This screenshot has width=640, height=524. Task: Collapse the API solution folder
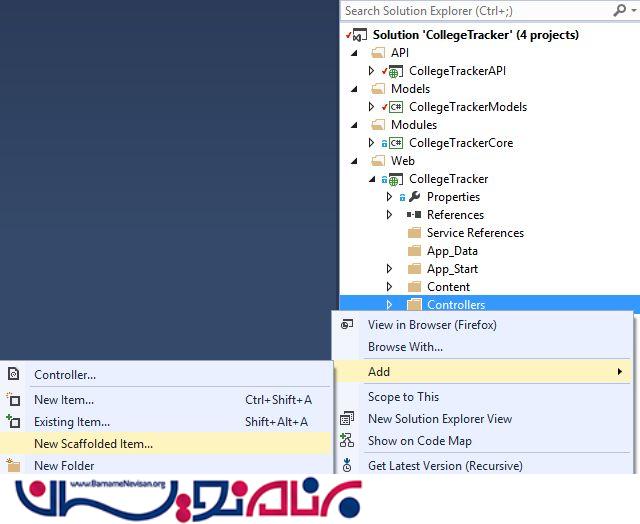coord(355,53)
